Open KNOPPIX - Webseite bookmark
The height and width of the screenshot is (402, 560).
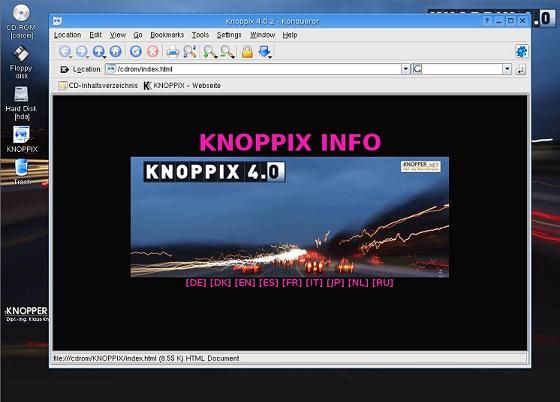(x=182, y=86)
